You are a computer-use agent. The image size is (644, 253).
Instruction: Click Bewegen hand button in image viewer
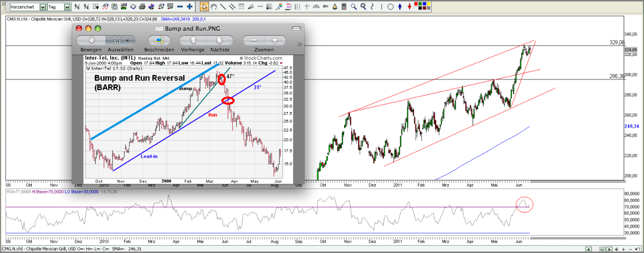point(91,40)
